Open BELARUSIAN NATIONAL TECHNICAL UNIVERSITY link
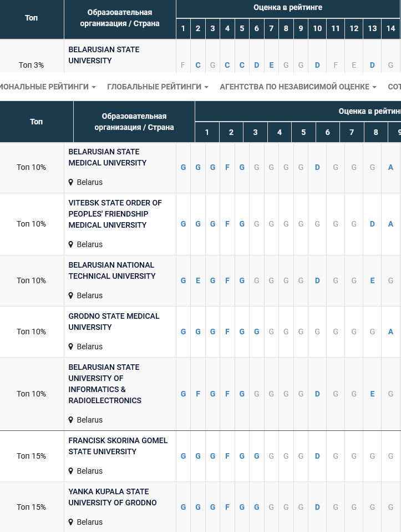401x532 pixels. (112, 270)
